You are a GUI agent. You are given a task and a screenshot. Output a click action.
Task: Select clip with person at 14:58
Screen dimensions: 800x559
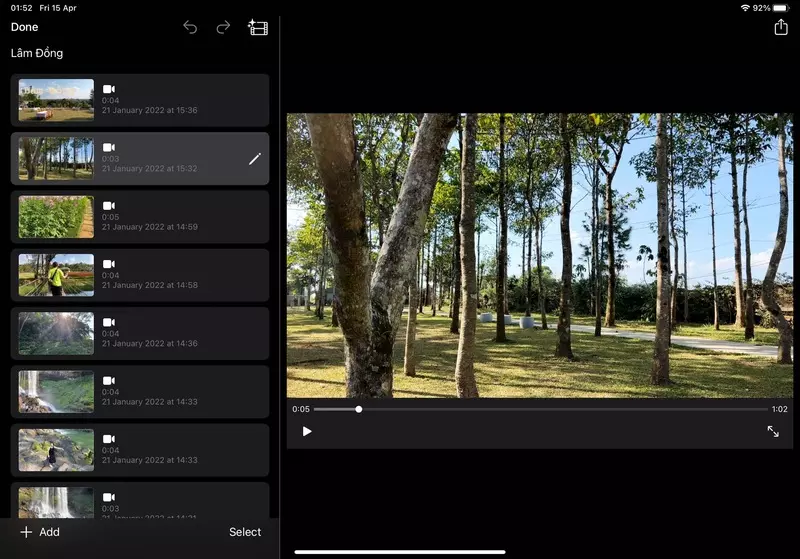[x=140, y=275]
